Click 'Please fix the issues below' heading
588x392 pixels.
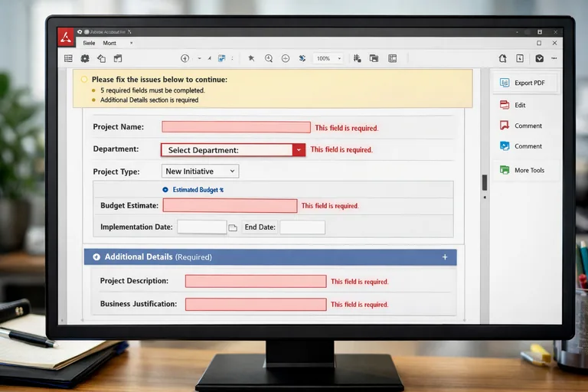click(x=159, y=80)
